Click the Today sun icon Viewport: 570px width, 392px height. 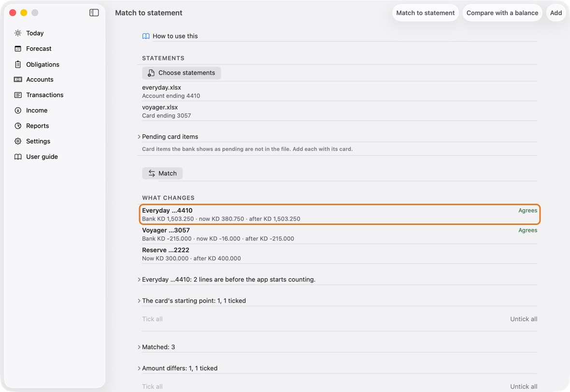point(18,33)
